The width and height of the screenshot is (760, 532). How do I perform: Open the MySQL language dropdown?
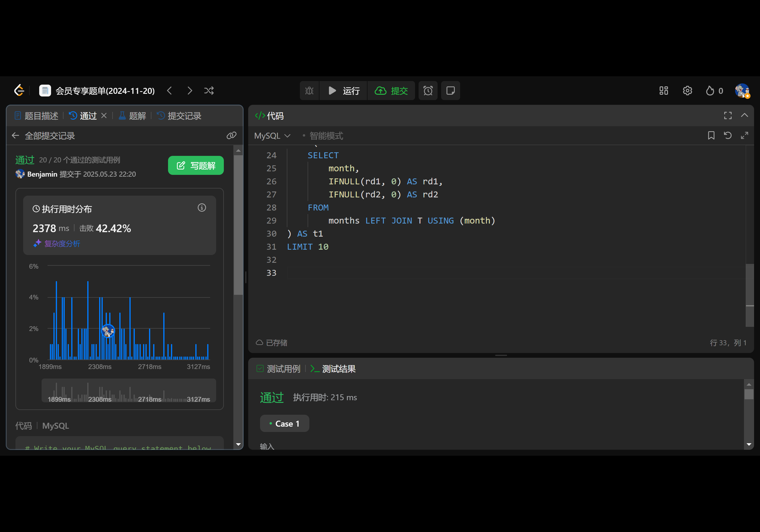click(x=272, y=136)
